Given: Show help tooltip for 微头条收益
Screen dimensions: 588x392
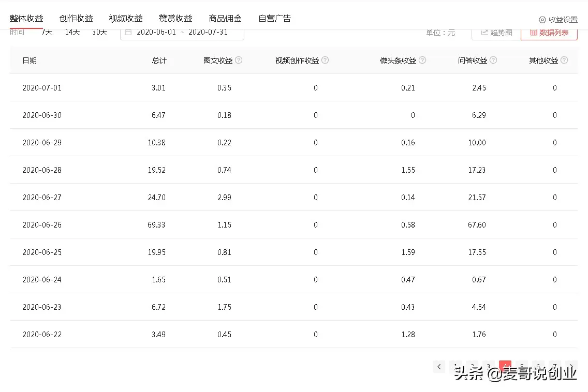Looking at the screenshot, I should [422, 60].
